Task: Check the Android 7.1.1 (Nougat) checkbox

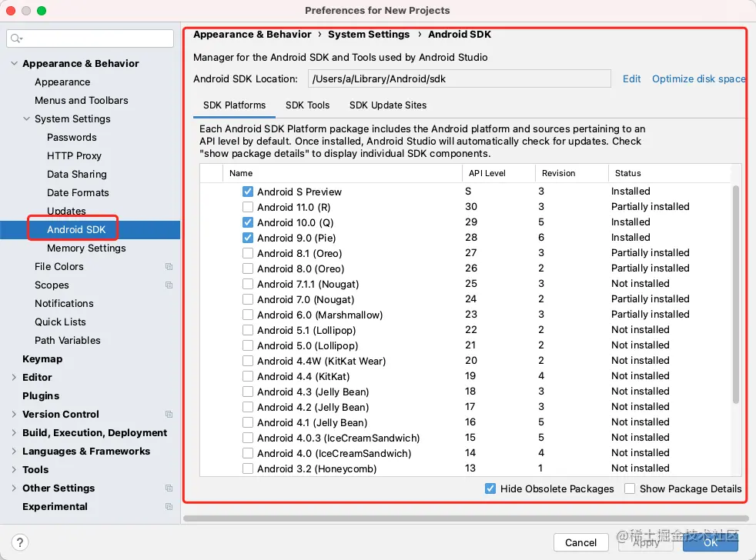Action: (x=248, y=285)
